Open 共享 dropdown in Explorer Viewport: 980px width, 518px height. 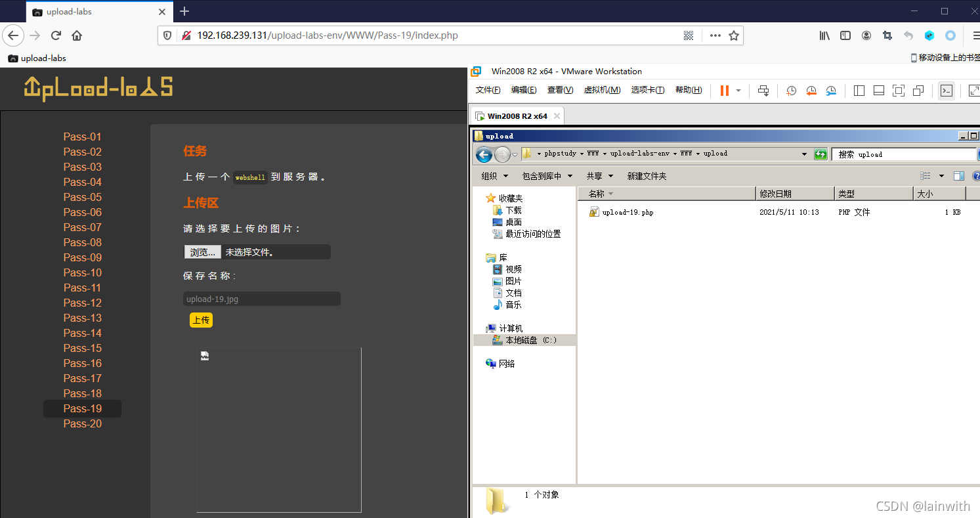pos(599,176)
